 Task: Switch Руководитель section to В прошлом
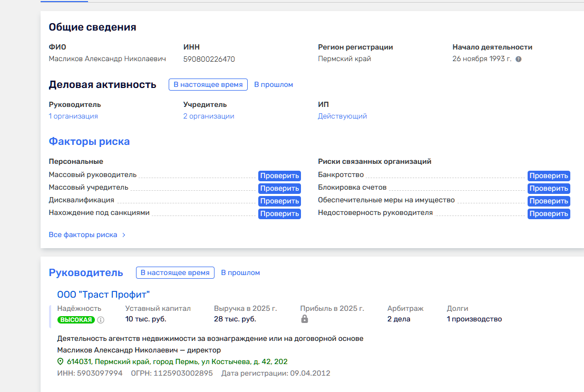241,272
